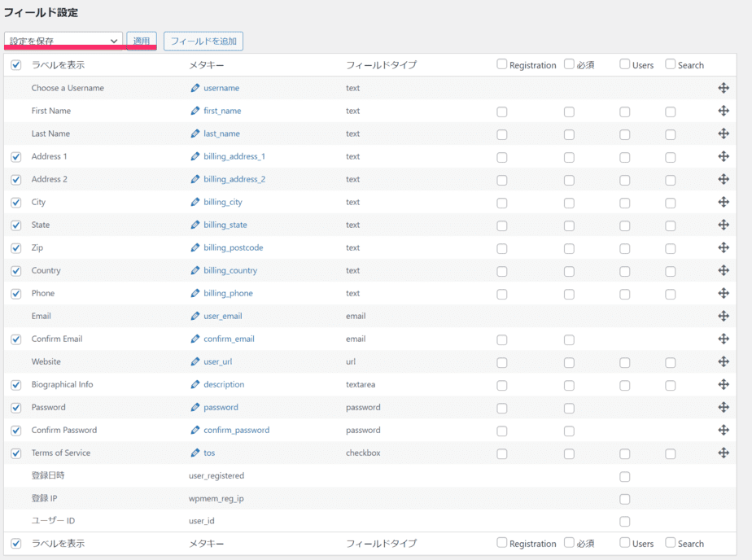Enable Registration checkbox for Last Name row
The height and width of the screenshot is (560, 752).
pos(502,135)
